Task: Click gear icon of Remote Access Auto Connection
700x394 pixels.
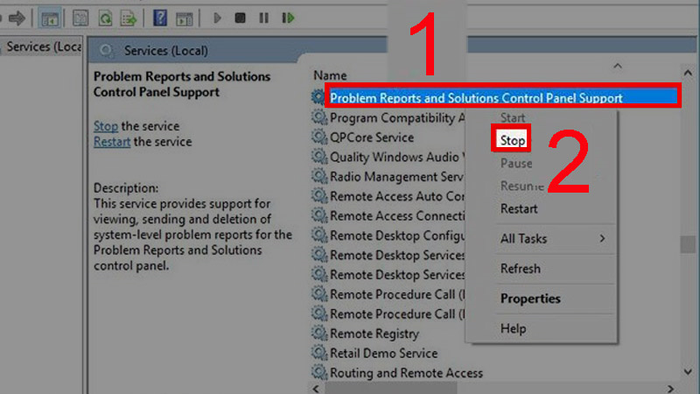Action: click(319, 196)
